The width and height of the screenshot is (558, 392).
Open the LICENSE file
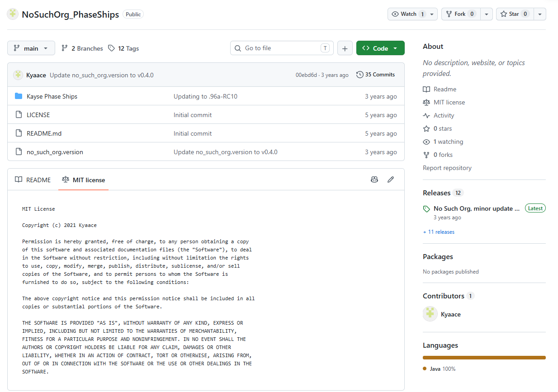point(38,115)
